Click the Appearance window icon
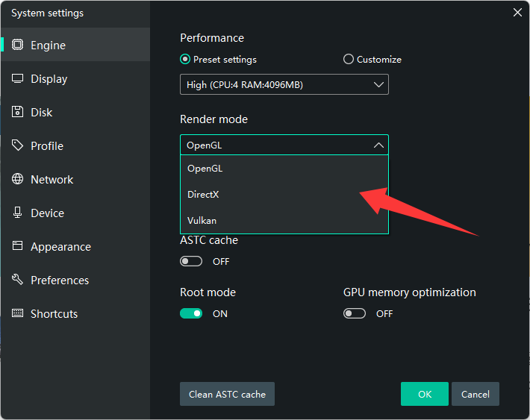The width and height of the screenshot is (530, 420). [18, 246]
